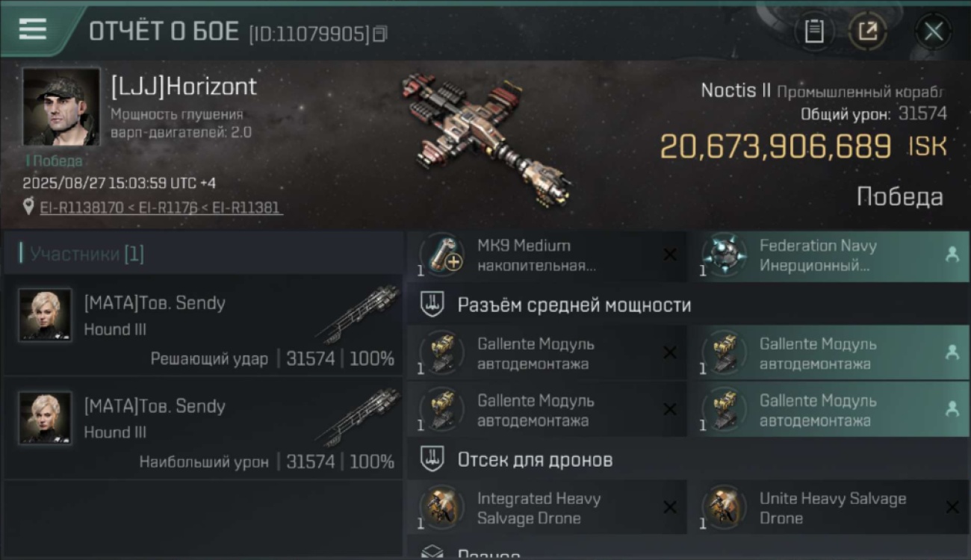Click the X mark next to MK9 Medium

(x=670, y=255)
